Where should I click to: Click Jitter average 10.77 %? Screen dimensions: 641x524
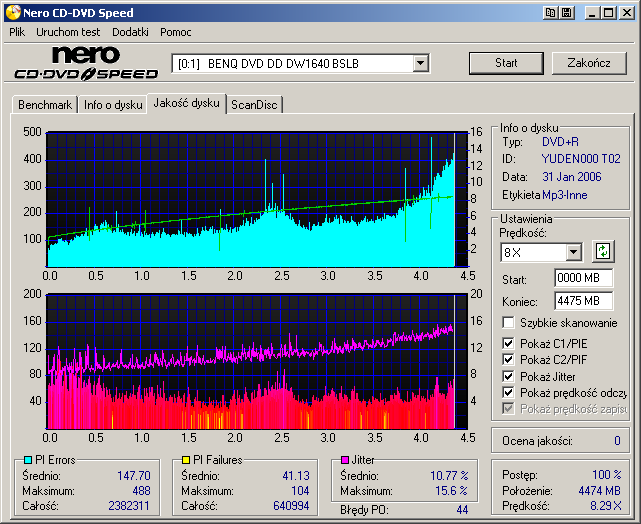[x=449, y=476]
